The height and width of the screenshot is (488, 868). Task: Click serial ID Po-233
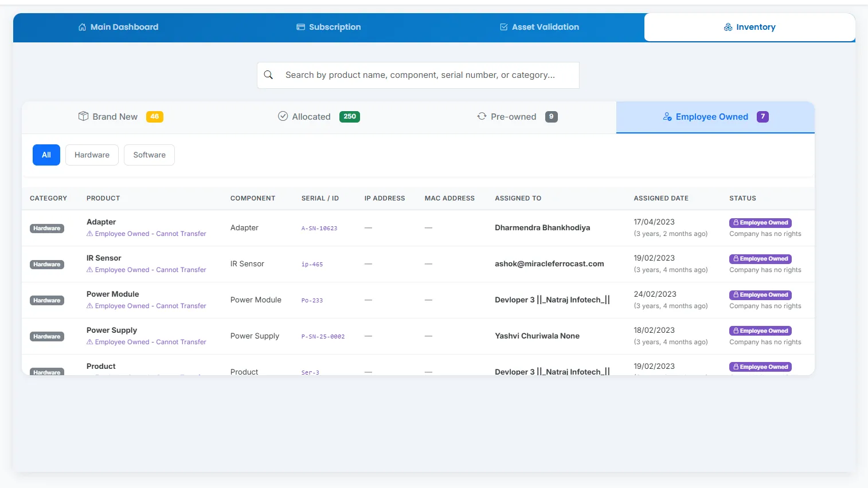[x=312, y=301]
